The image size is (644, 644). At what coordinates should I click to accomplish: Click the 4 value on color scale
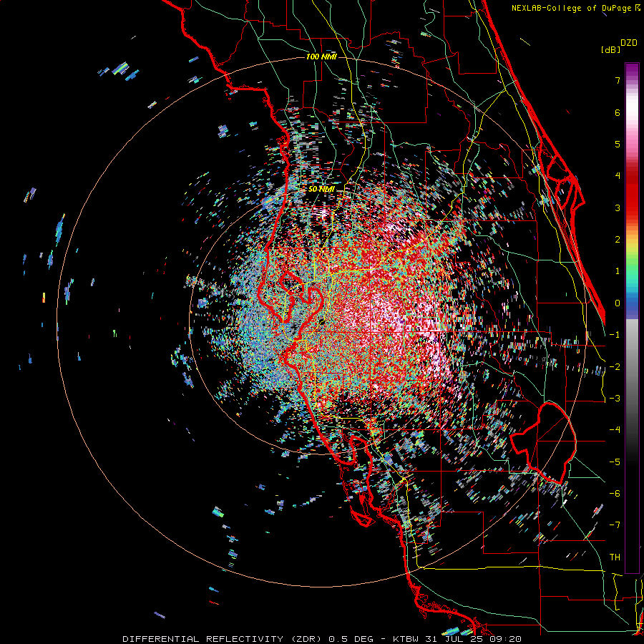pyautogui.click(x=618, y=176)
